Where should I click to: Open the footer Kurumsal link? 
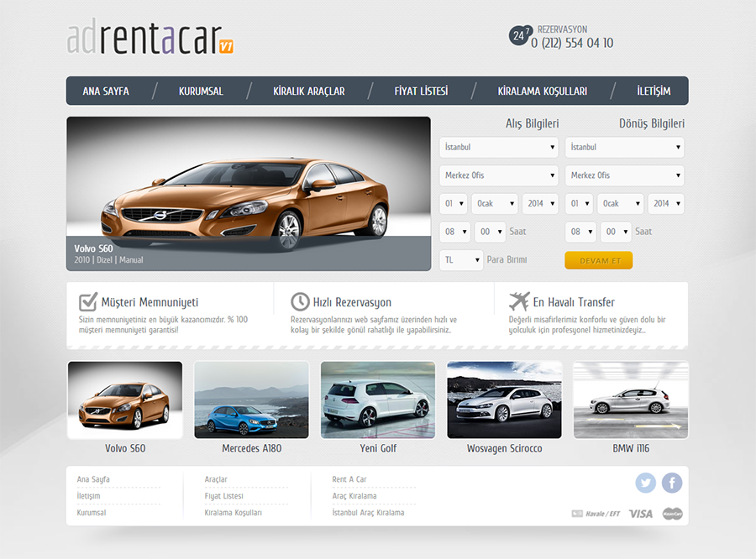91,513
